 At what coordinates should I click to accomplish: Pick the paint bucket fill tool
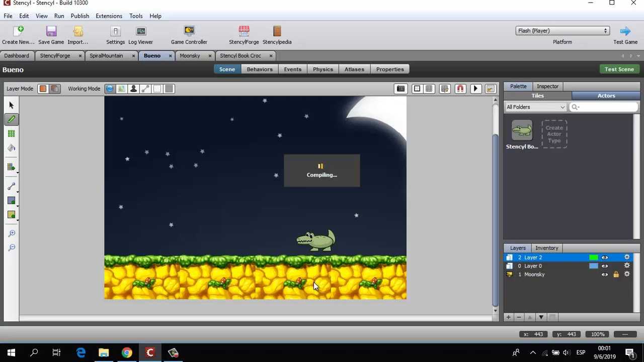[12, 148]
